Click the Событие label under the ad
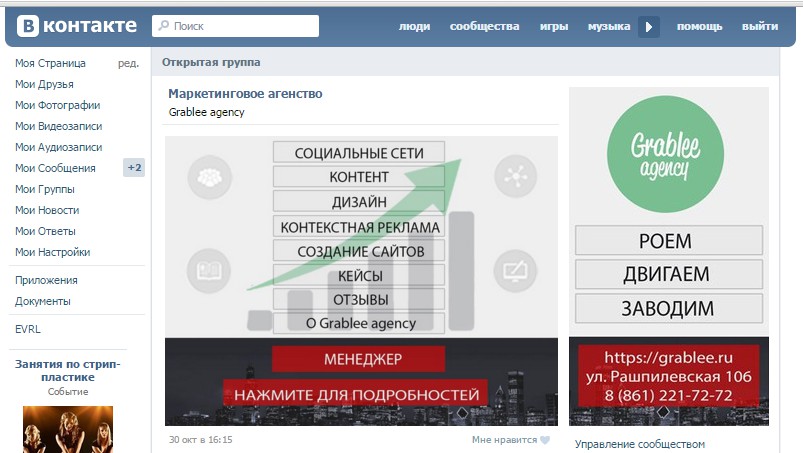The image size is (803, 453). click(x=68, y=392)
